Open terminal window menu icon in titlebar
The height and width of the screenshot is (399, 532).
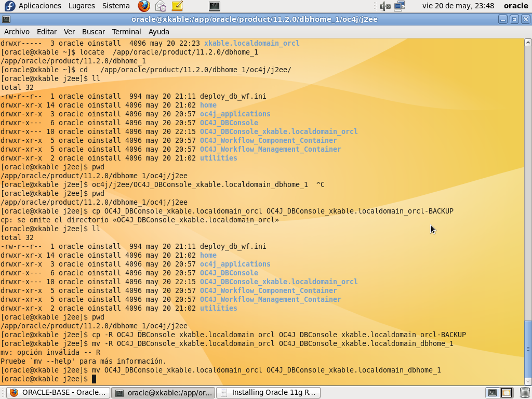[x=6, y=19]
